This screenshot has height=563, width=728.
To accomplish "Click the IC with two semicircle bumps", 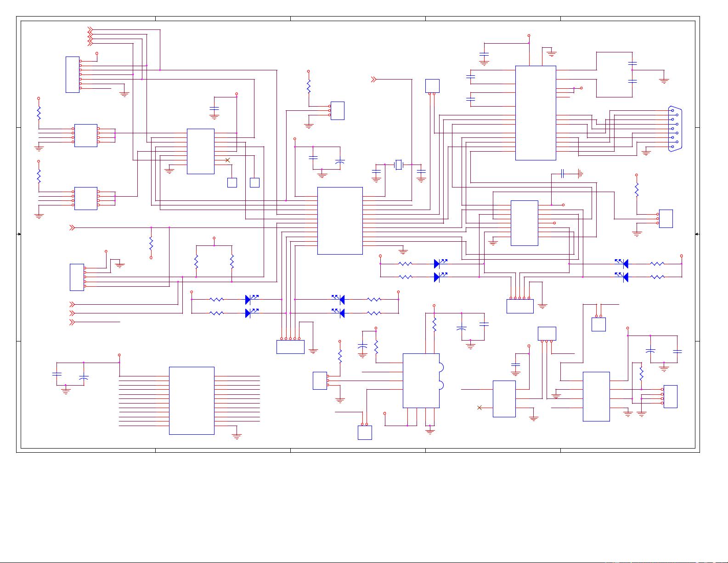I will point(421,381).
